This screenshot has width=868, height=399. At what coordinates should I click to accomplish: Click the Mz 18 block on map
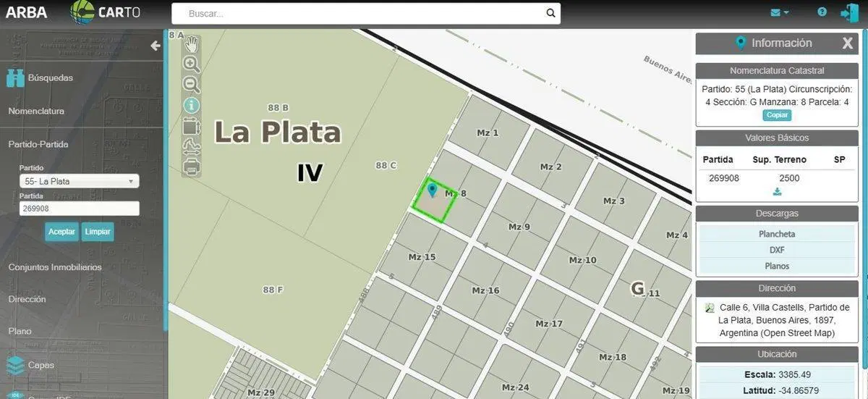coord(613,357)
